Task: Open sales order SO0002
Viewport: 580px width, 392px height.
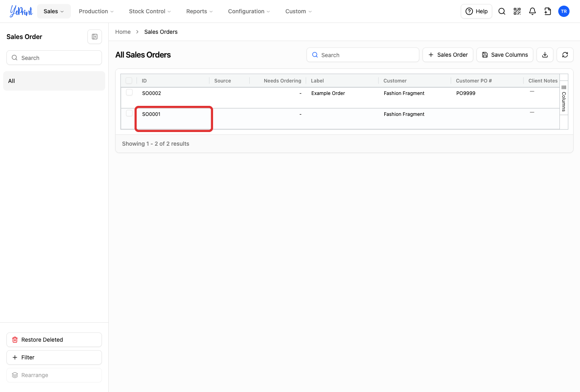Action: [x=151, y=93]
